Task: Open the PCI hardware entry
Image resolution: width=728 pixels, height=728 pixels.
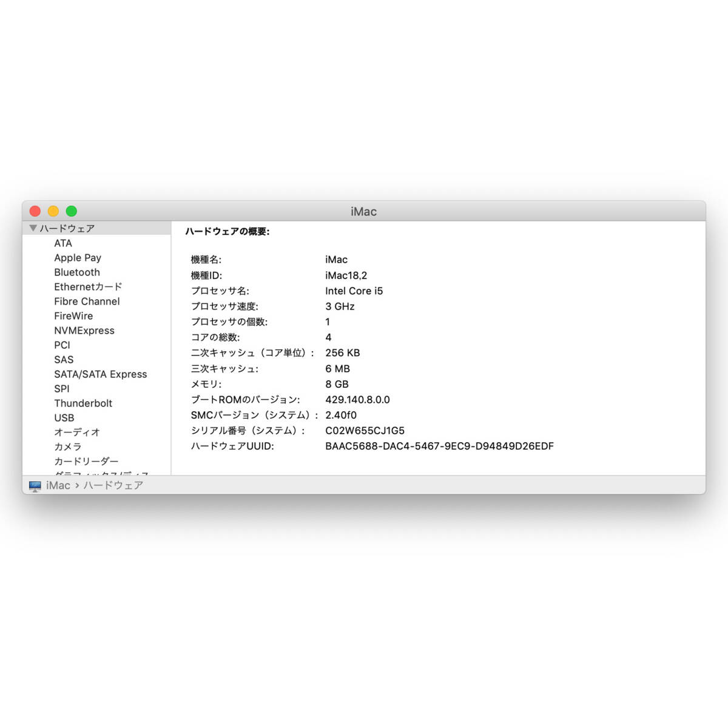Action: tap(62, 345)
